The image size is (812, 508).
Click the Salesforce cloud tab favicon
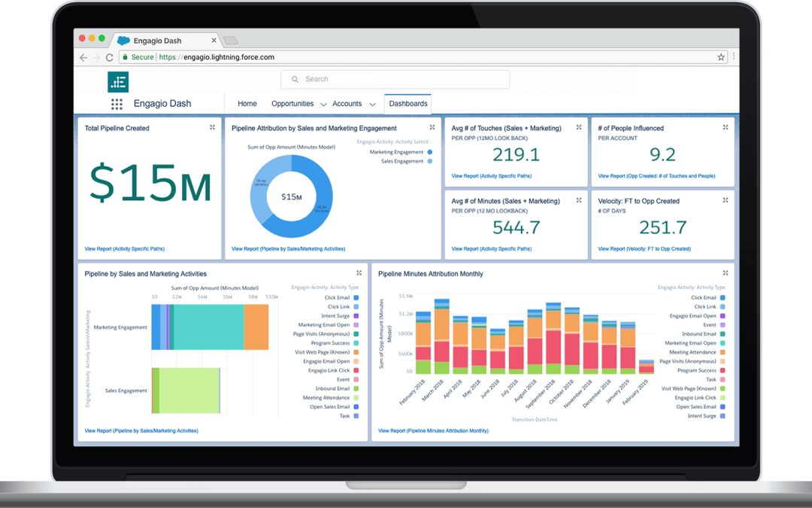[x=124, y=41]
